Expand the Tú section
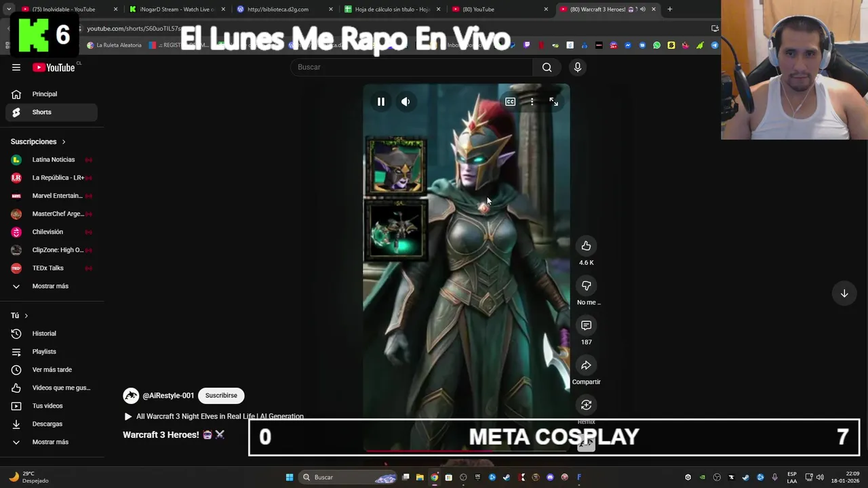Screen dimensions: 868x488 tap(20, 316)
